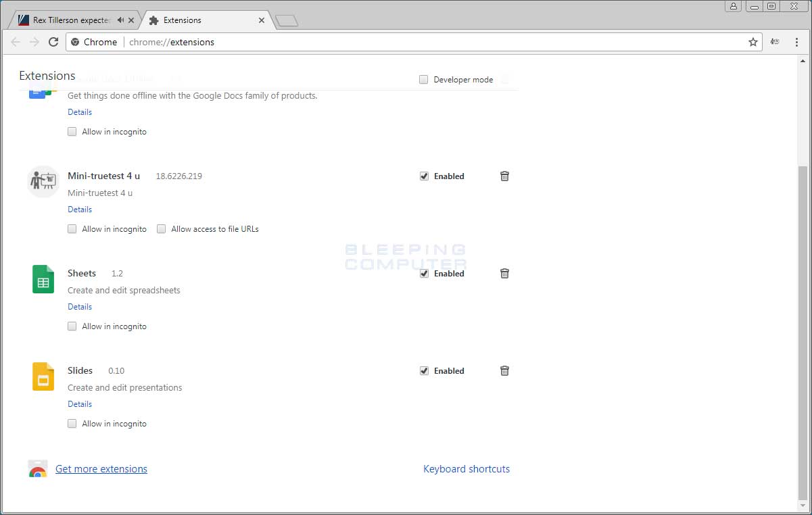Follow the Get more extensions link
This screenshot has width=812, height=515.
coord(101,469)
